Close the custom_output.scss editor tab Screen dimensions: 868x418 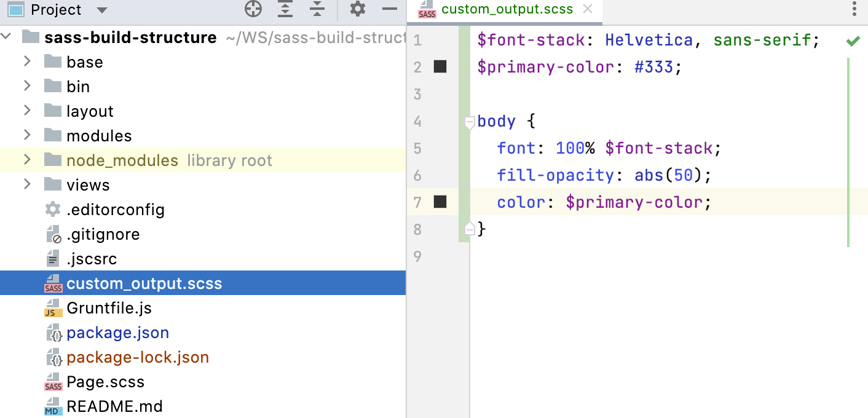point(588,9)
